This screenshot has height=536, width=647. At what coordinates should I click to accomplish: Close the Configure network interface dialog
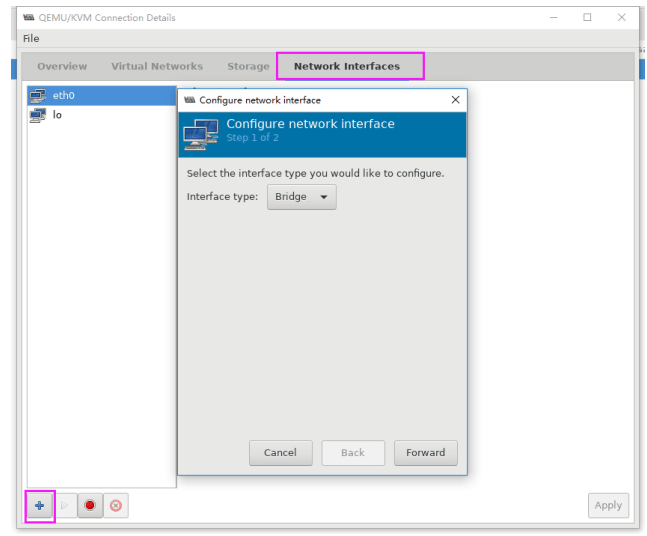pos(455,100)
